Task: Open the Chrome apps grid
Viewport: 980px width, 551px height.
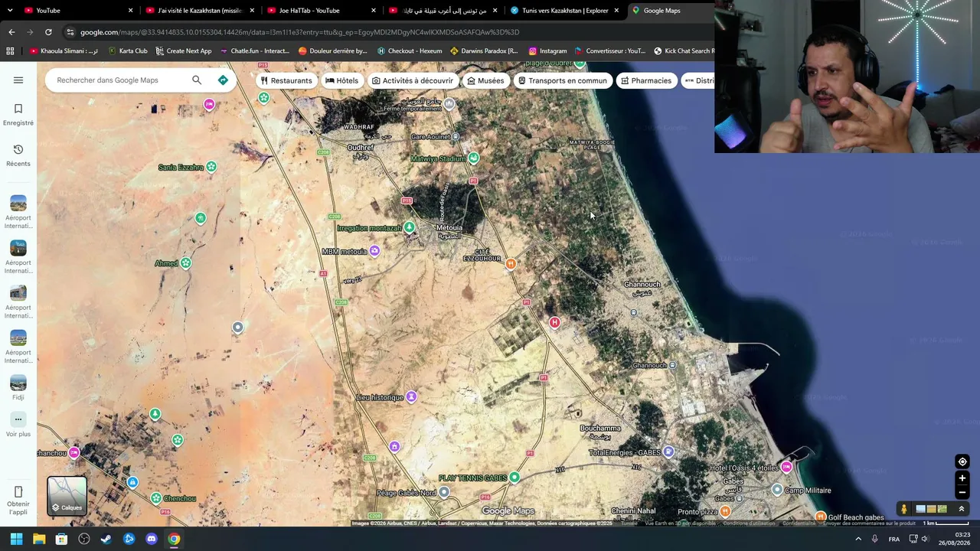Action: 10,51
